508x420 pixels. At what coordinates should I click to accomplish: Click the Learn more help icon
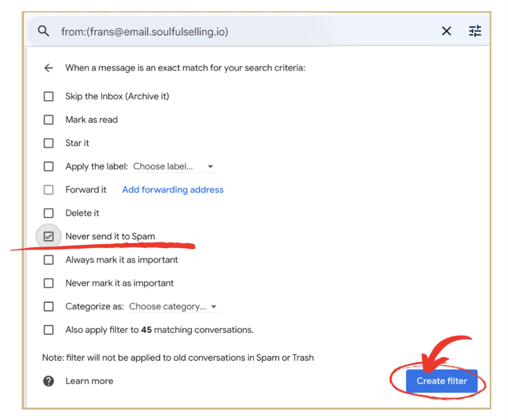coord(49,381)
